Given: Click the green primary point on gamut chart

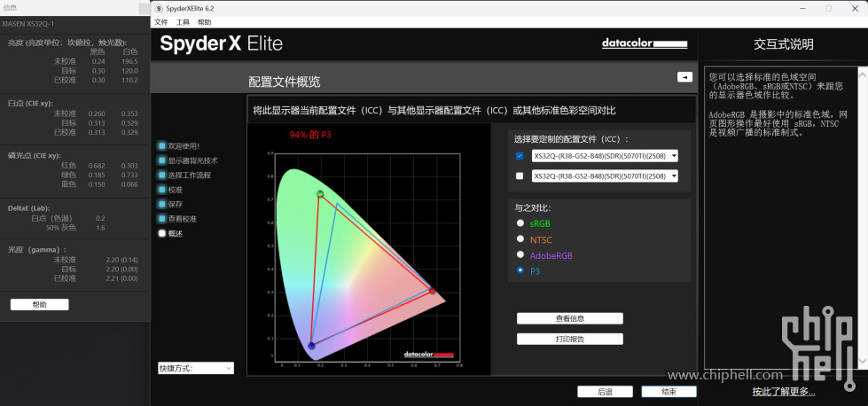Looking at the screenshot, I should 319,193.
